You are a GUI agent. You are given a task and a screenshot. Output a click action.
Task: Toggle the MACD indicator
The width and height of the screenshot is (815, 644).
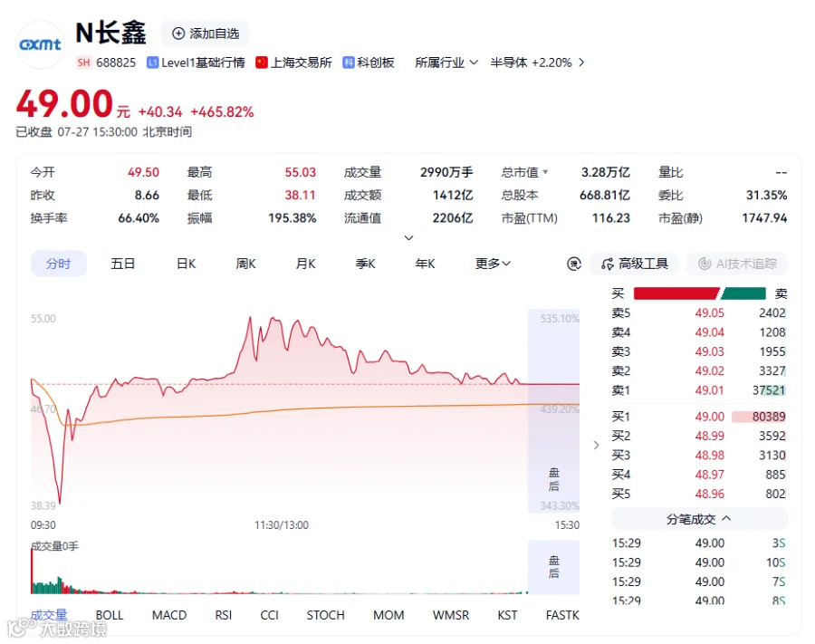coord(169,615)
